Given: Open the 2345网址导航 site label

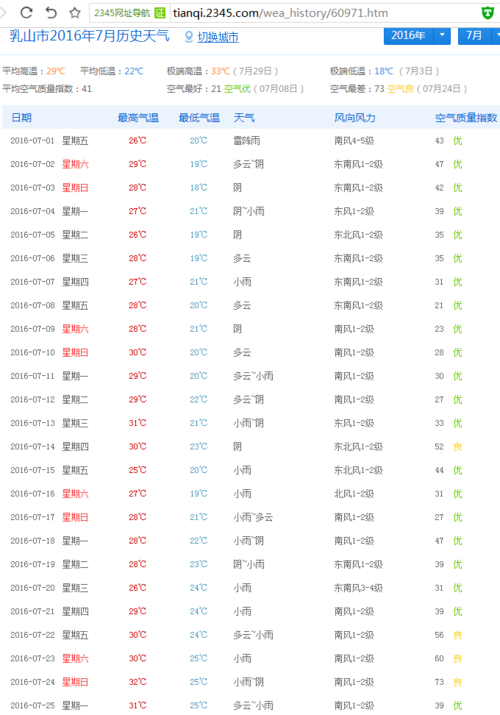Looking at the screenshot, I should point(122,13).
